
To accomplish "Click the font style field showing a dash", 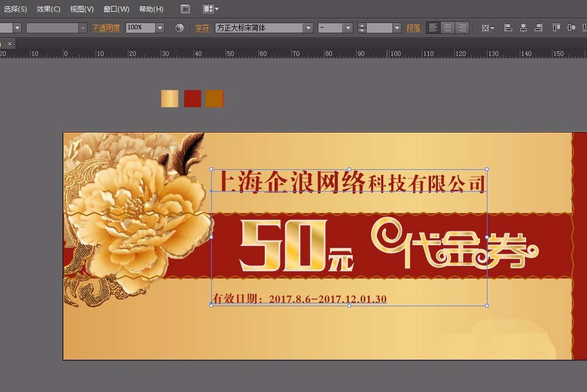I will click(x=330, y=28).
